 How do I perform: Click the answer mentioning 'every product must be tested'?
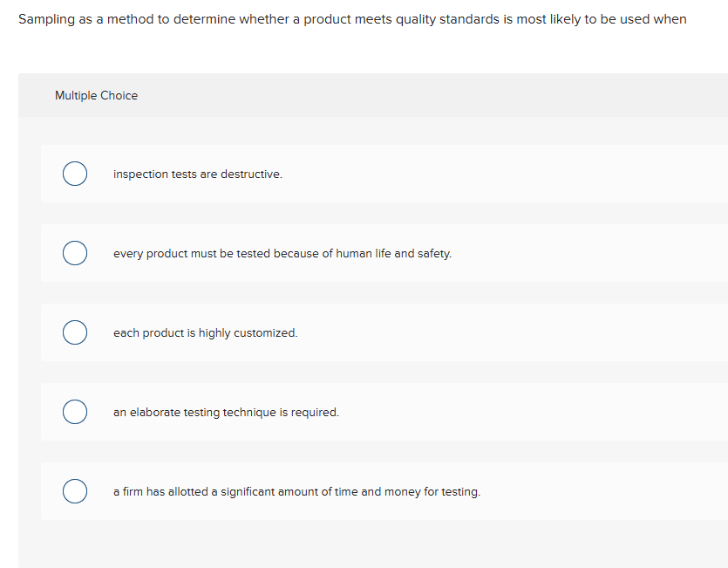[282, 253]
